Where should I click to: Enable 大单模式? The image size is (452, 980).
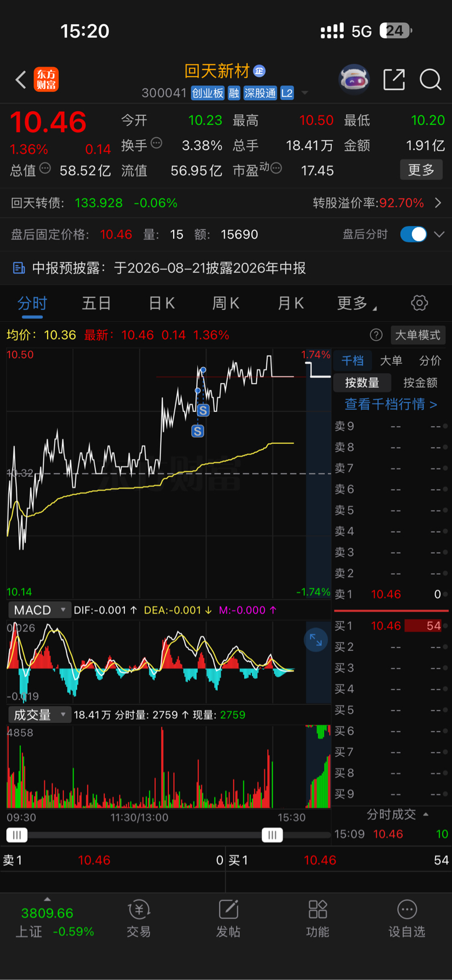tap(417, 335)
